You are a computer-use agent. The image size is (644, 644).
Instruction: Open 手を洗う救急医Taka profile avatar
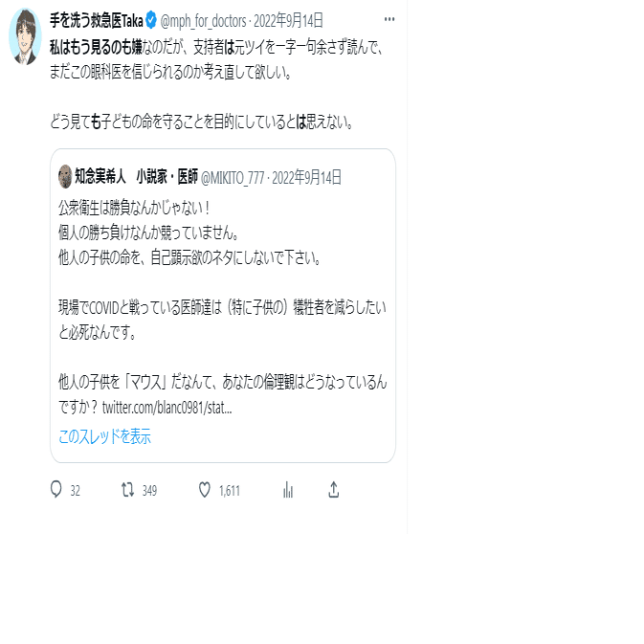click(25, 36)
